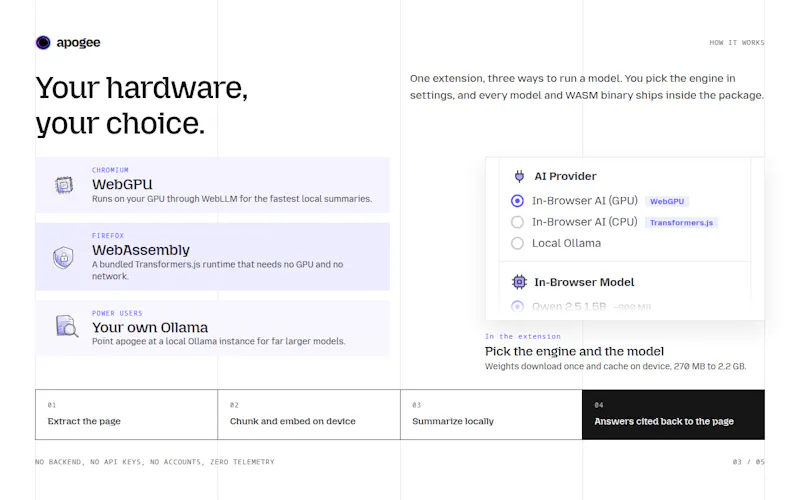This screenshot has height=500, width=800.
Task: Click the WebAssembly shield lock icon
Action: pyautogui.click(x=63, y=257)
